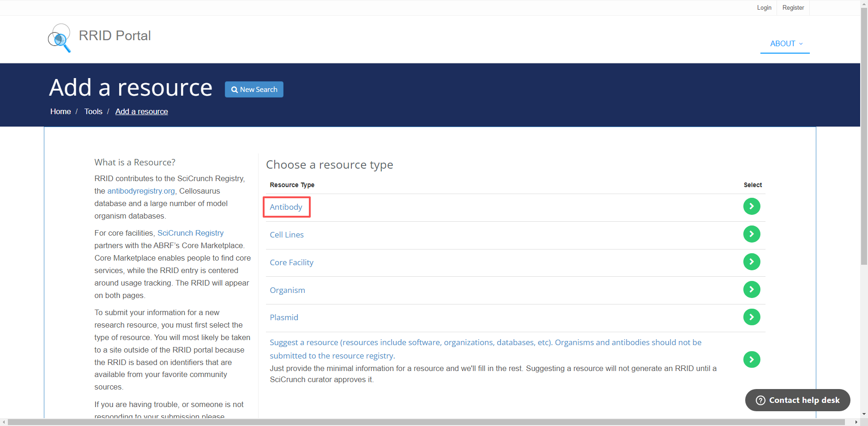Click the horizontal scrollbar at bottom
The height and width of the screenshot is (426, 868).
(x=425, y=422)
